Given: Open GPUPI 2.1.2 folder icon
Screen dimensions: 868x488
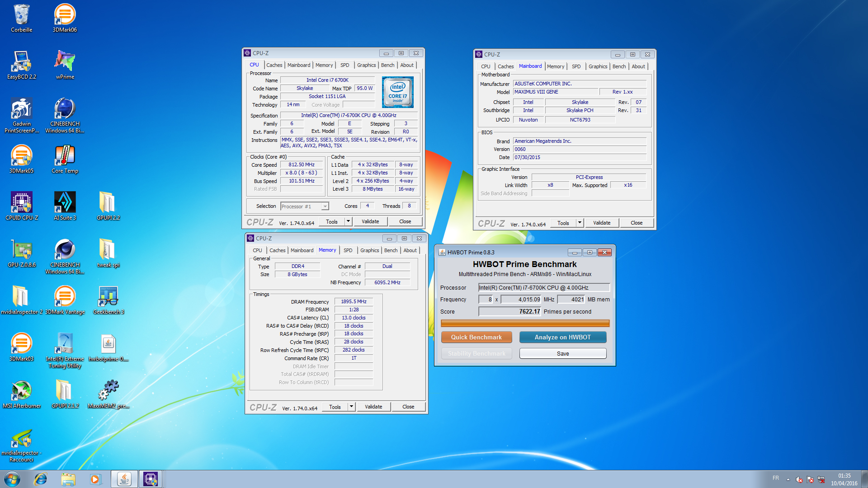Looking at the screenshot, I should coord(65,394).
